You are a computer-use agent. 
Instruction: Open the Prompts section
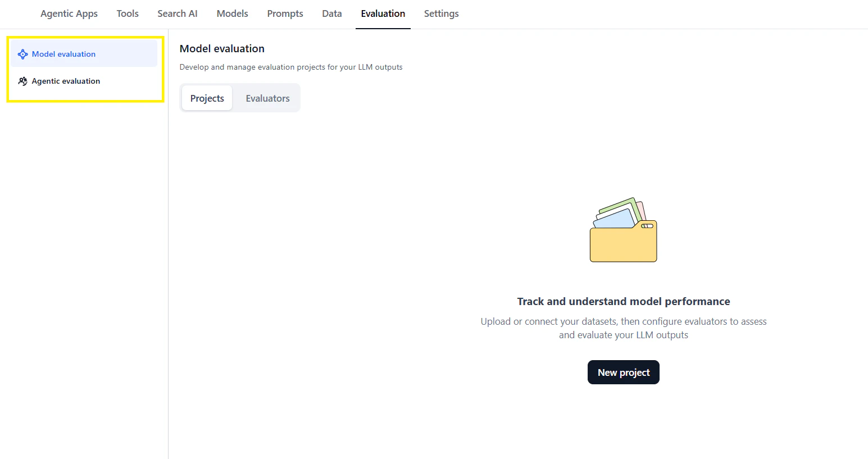click(x=285, y=13)
